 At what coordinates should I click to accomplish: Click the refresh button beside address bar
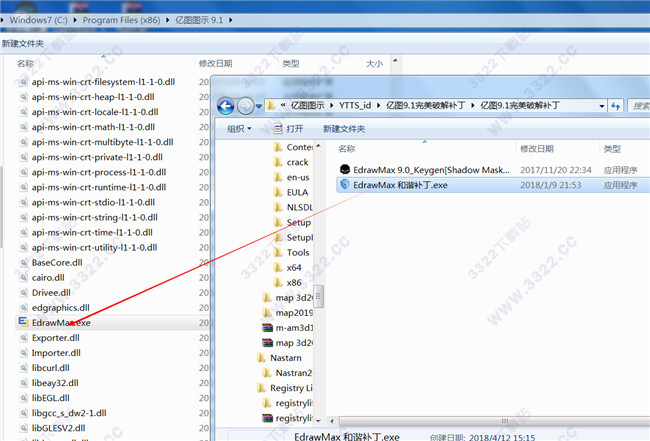[616, 106]
